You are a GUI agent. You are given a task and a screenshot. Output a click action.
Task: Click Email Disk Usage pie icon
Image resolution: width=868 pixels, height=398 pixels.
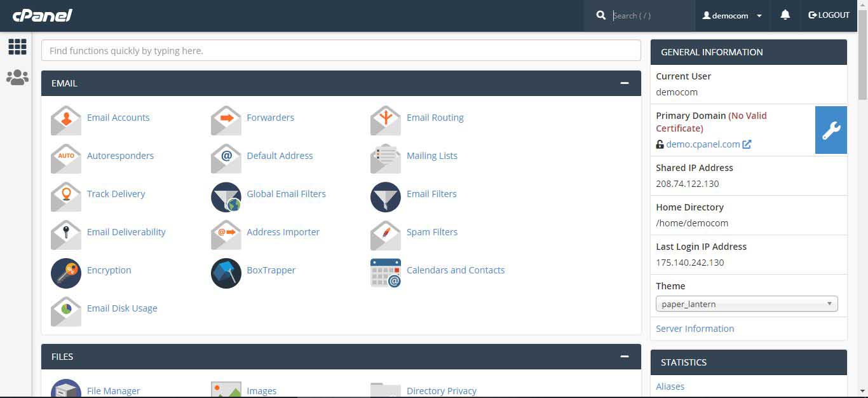(66, 311)
